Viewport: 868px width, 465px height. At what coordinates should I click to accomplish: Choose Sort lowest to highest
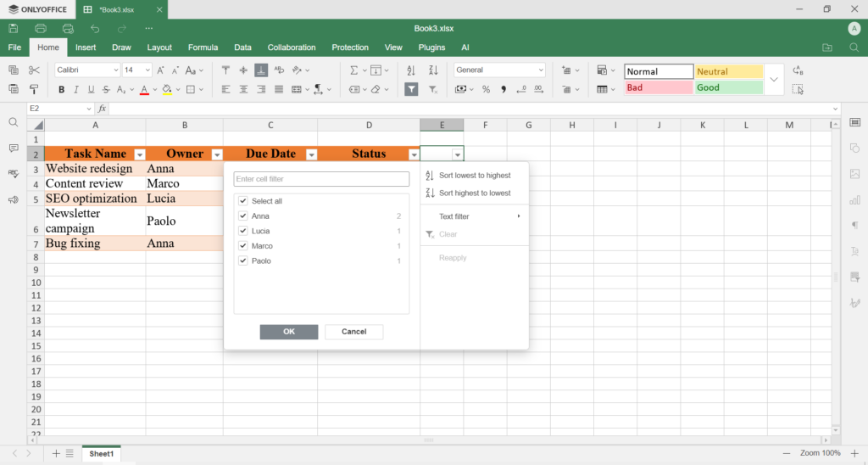pyautogui.click(x=475, y=176)
